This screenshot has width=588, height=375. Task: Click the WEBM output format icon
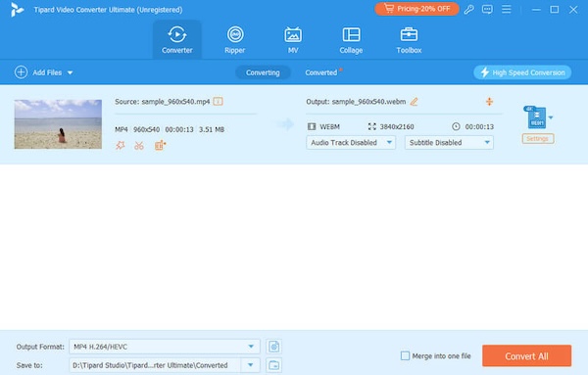pos(535,117)
